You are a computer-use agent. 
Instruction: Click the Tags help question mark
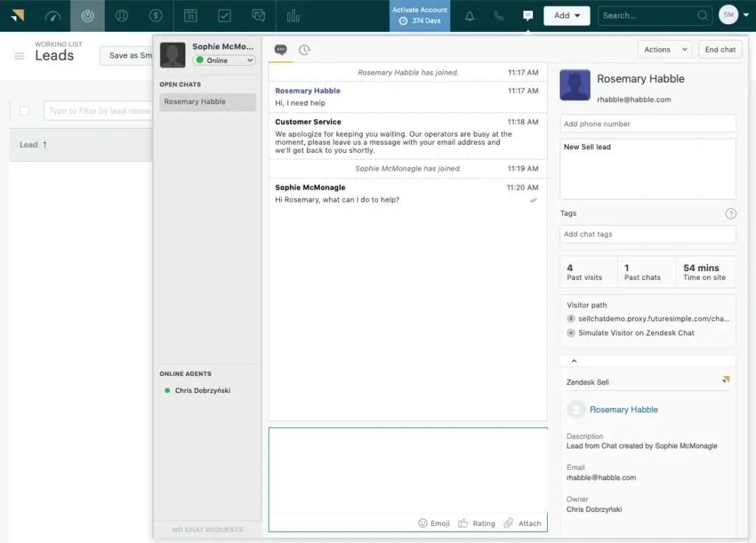[731, 214]
